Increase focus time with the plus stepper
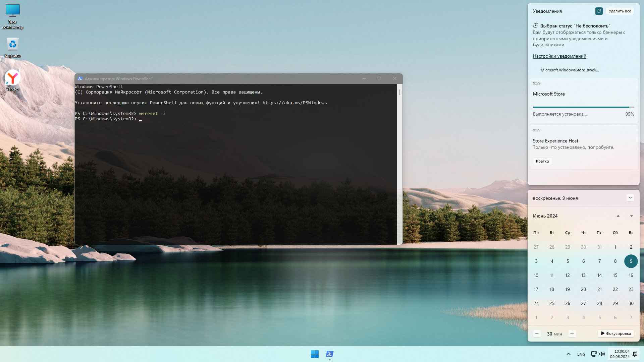 (572, 333)
